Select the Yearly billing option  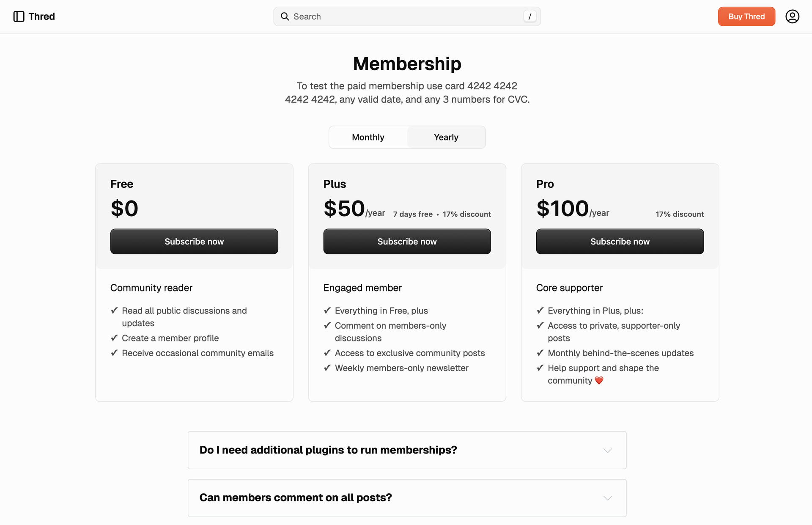446,137
